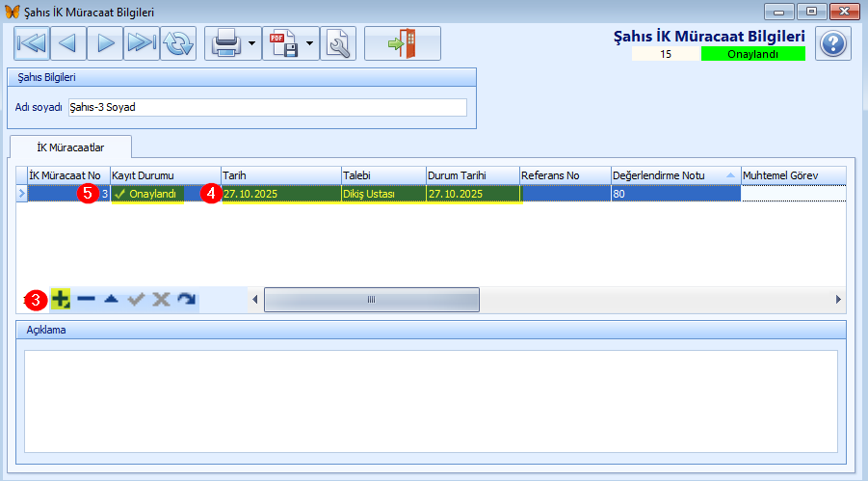Viewport: 868px width, 481px height.
Task: Delete row using the minus icon
Action: click(86, 300)
